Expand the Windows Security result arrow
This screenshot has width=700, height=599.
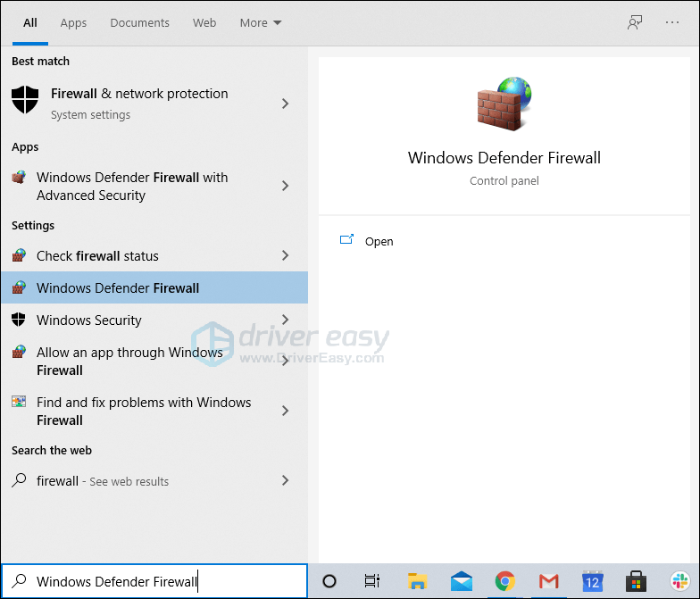click(x=286, y=320)
